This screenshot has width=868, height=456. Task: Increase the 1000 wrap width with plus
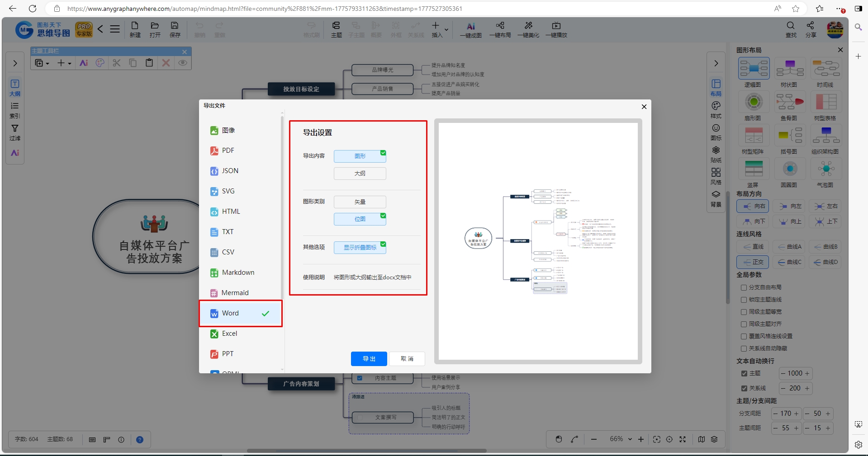click(x=807, y=373)
